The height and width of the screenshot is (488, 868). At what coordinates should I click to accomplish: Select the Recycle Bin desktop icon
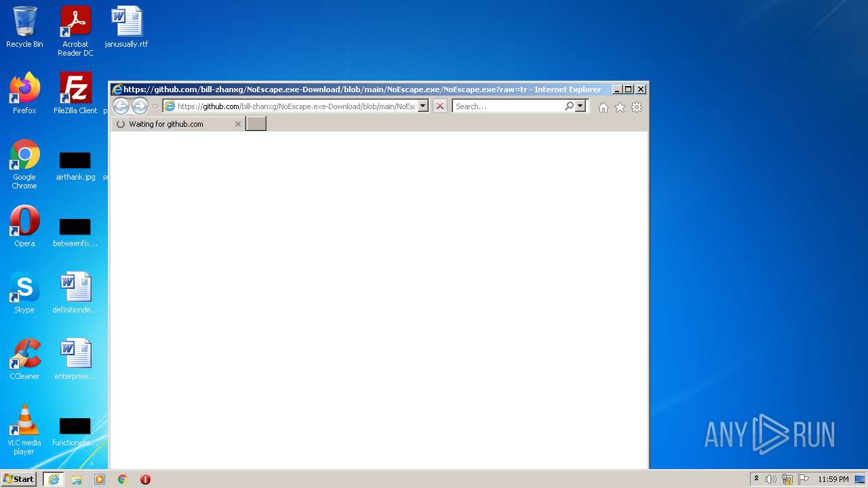coord(24,27)
